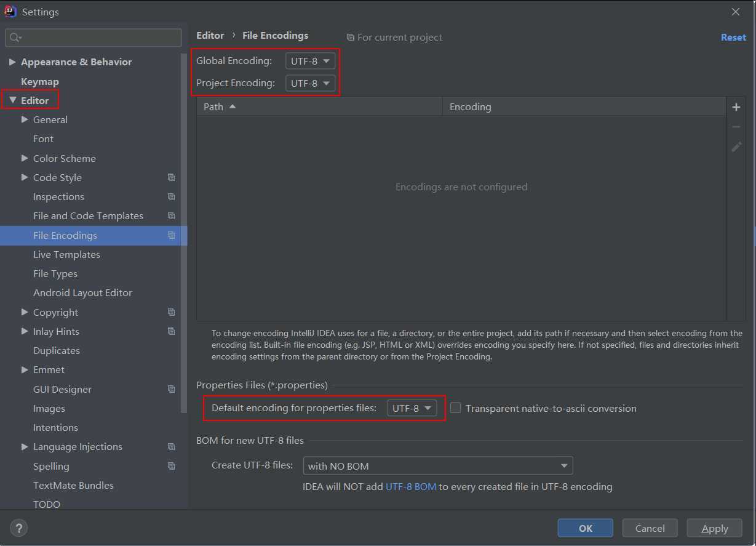Click project-level icon next to Language Injections
The width and height of the screenshot is (756, 546).
coord(171,447)
